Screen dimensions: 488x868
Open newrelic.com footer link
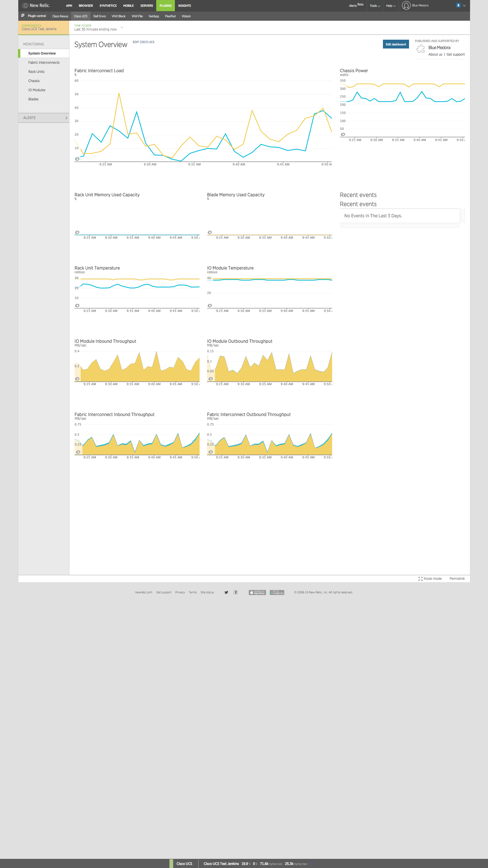[144, 592]
